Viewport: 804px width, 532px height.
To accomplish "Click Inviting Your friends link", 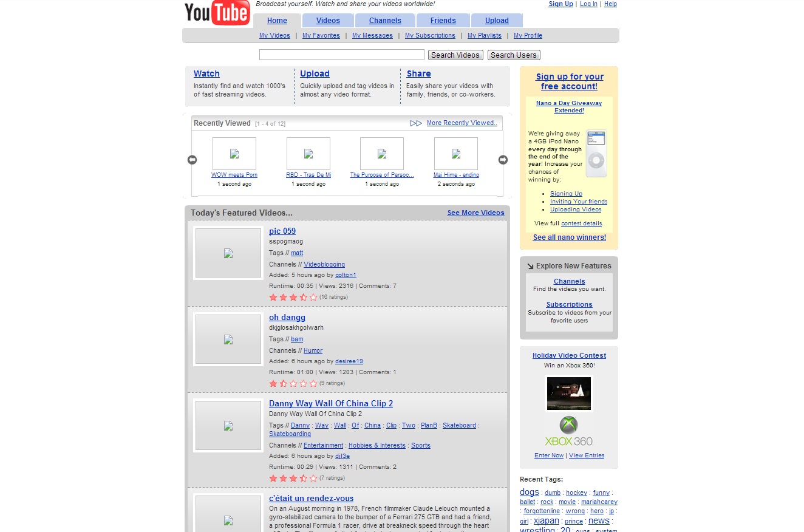I will (579, 202).
